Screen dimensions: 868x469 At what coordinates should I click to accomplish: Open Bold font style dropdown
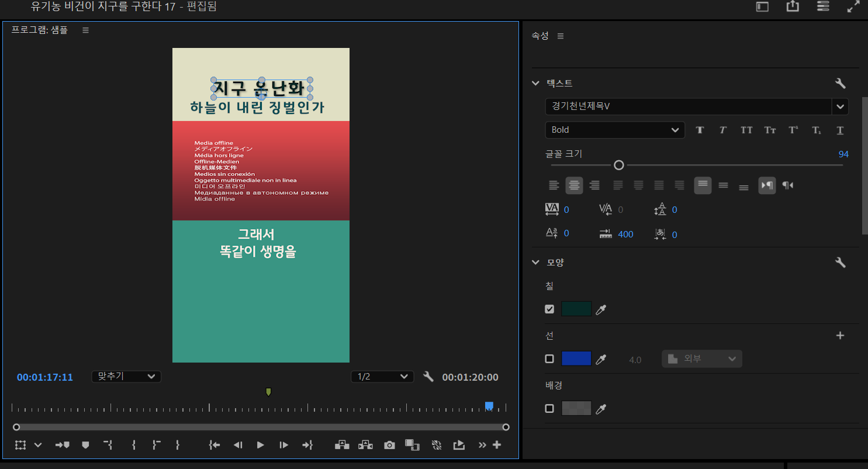pyautogui.click(x=615, y=130)
